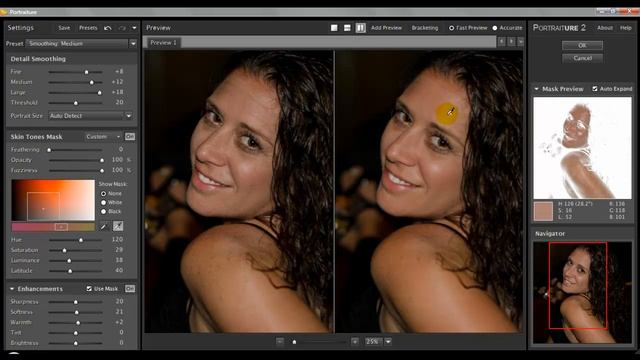Click the zoom out minus button

coord(280,341)
